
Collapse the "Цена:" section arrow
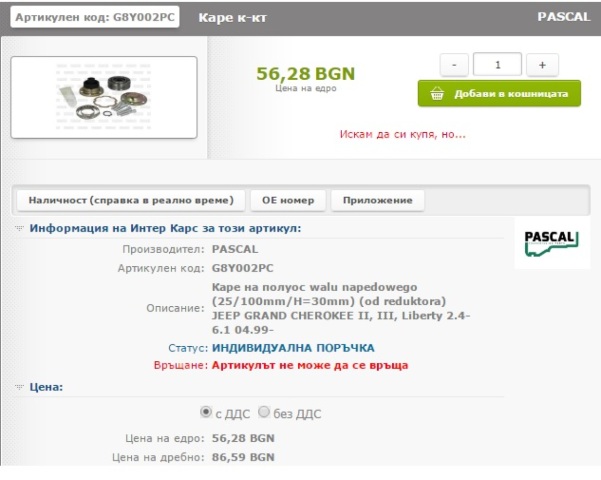pos(20,386)
